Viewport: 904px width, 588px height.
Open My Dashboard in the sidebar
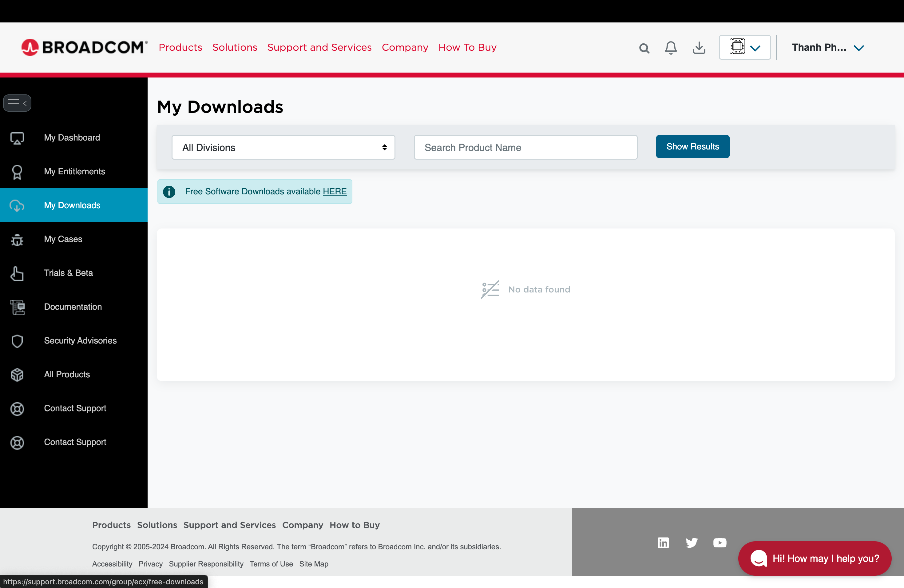click(74, 137)
